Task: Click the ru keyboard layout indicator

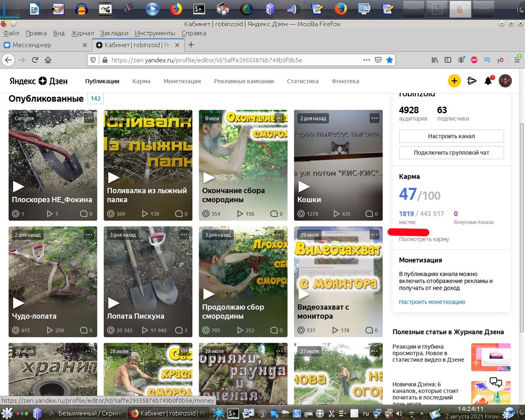Action: pyautogui.click(x=366, y=413)
